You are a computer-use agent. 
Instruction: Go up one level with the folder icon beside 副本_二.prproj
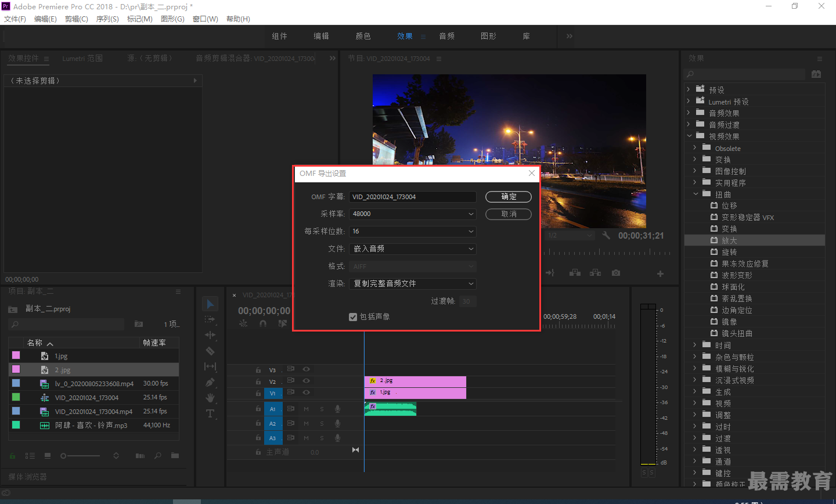13,309
